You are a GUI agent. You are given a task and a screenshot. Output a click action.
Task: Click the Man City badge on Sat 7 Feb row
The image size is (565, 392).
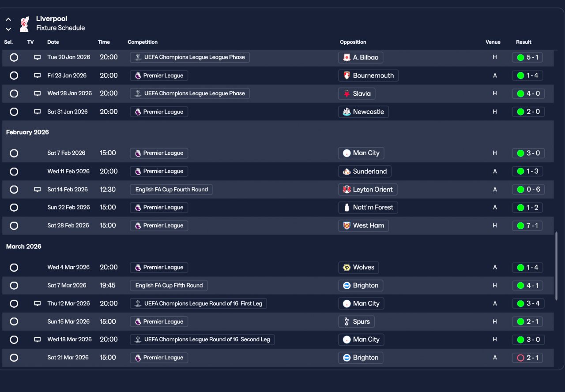(x=347, y=153)
